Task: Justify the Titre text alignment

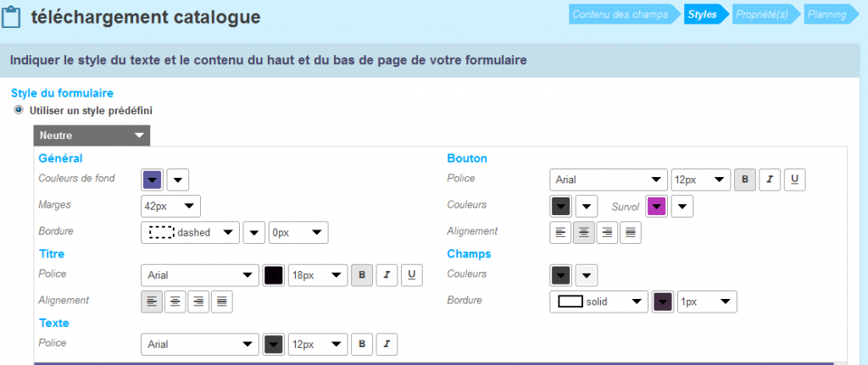Action: click(221, 301)
